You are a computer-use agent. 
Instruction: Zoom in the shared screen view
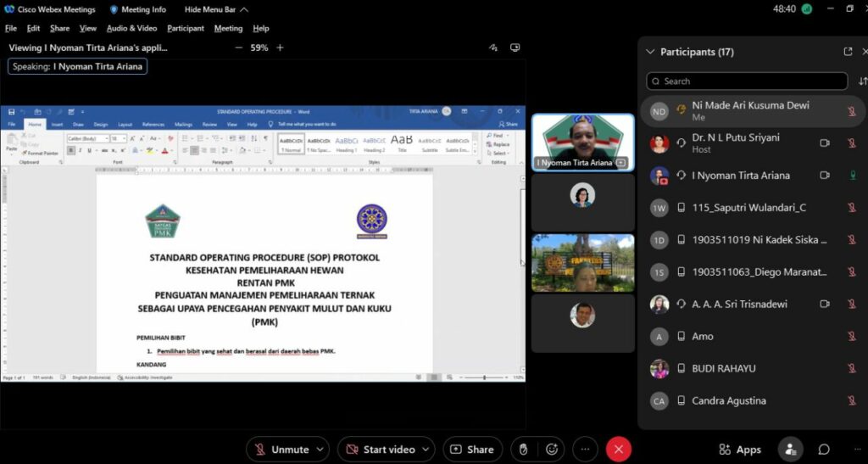coord(281,48)
